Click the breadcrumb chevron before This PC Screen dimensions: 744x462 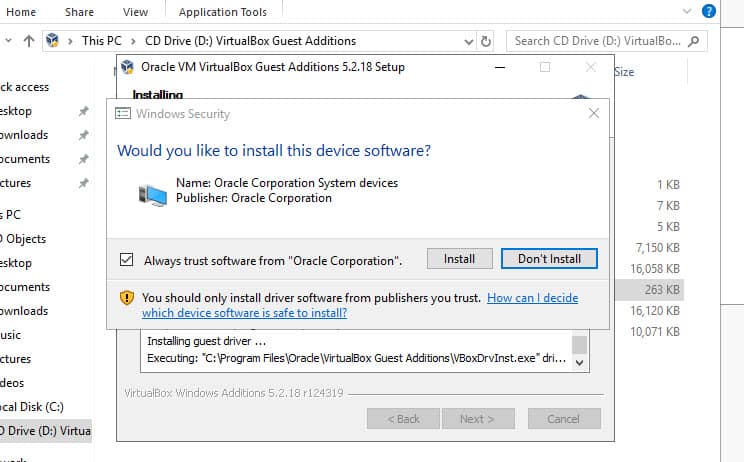coord(70,41)
